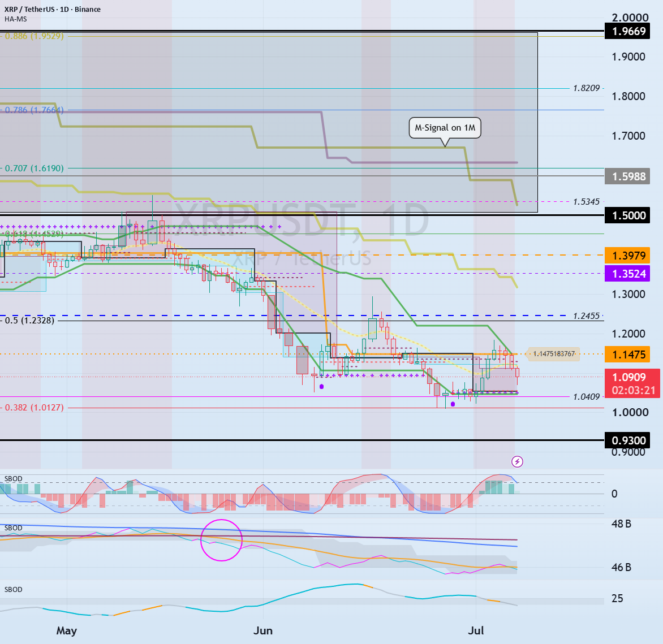Select the orange 1.1475 price label
This screenshot has width=663, height=644.
click(627, 355)
